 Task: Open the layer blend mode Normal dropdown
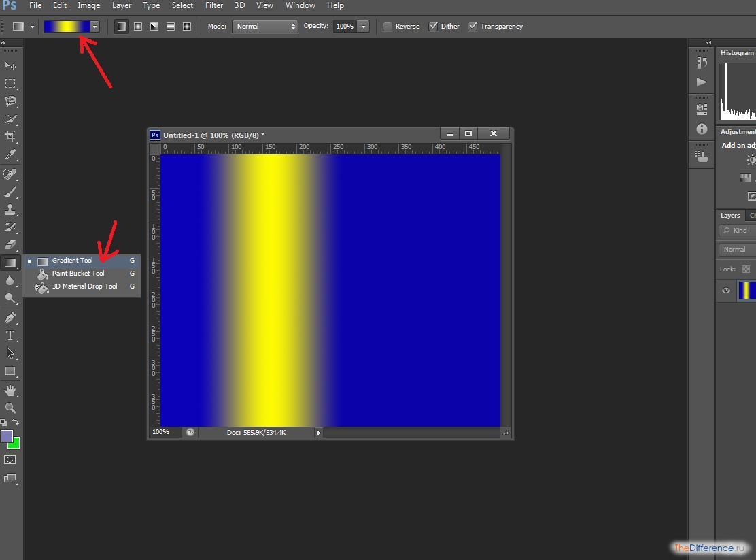pyautogui.click(x=737, y=250)
